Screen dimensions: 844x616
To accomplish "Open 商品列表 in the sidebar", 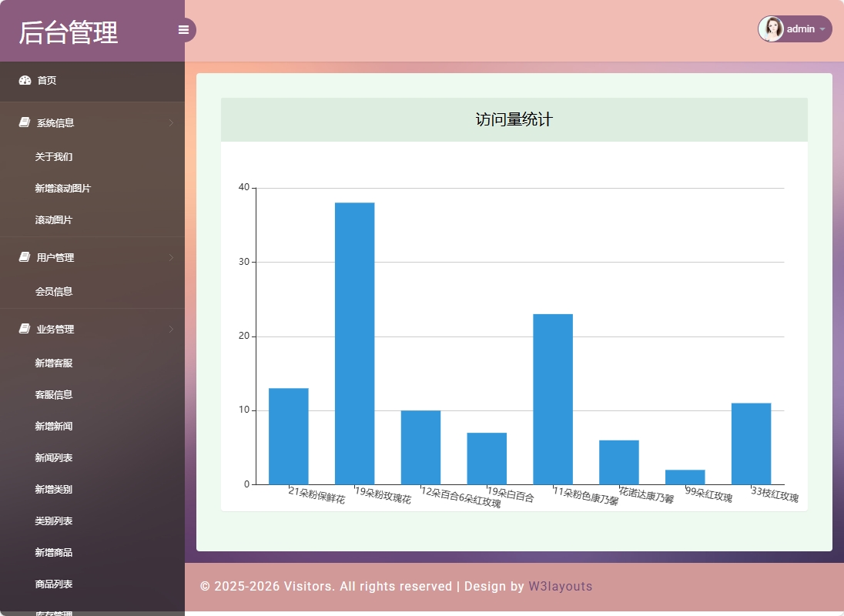I will tap(54, 584).
